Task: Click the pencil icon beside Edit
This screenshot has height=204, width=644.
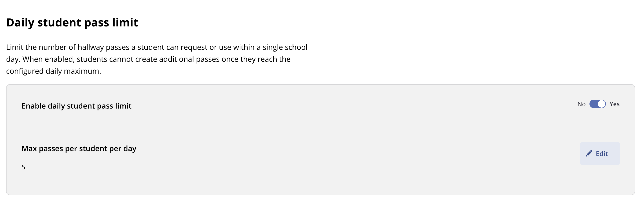Action: (589, 153)
